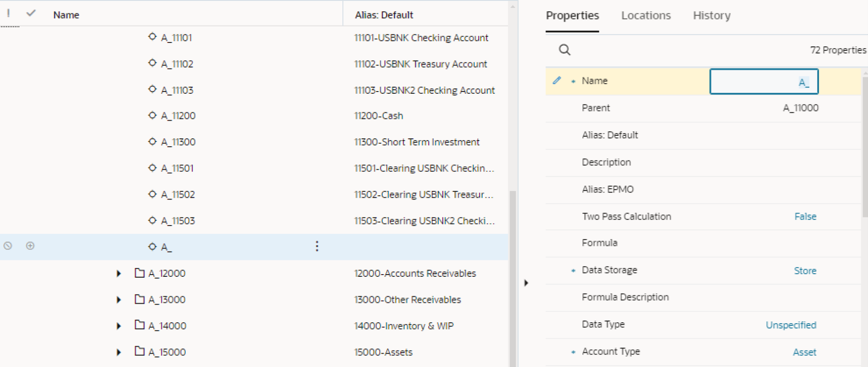The height and width of the screenshot is (367, 868).
Task: Click alias 11200-Cash
Action: (x=378, y=116)
